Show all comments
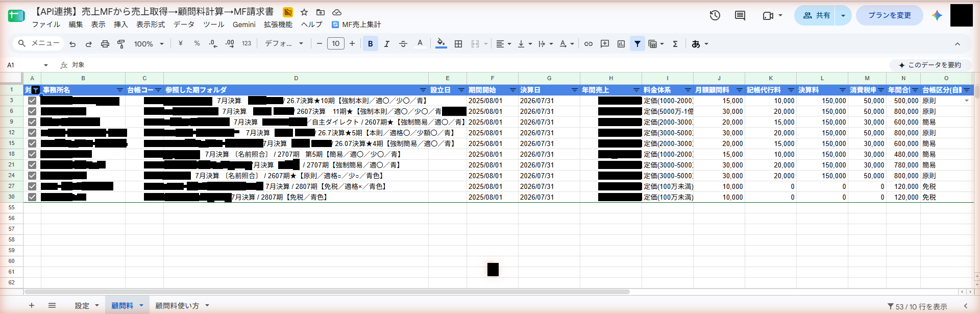980x314 pixels. point(740,15)
